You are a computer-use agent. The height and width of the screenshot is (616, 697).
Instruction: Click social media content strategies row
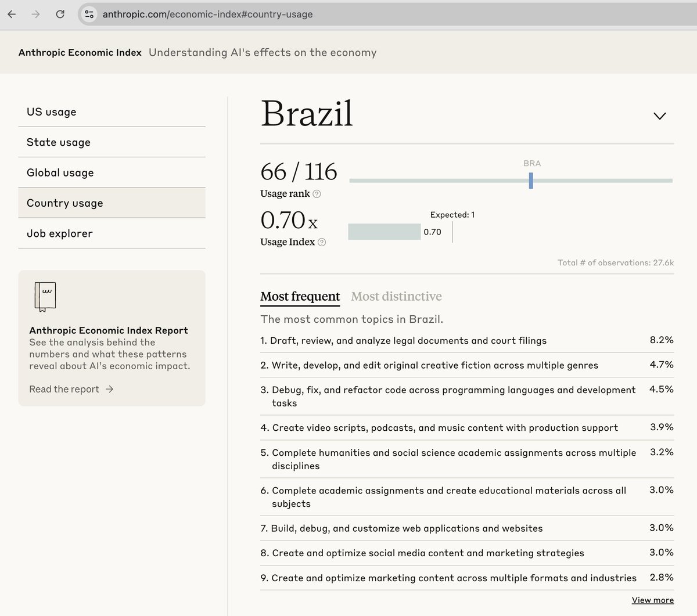(467, 553)
